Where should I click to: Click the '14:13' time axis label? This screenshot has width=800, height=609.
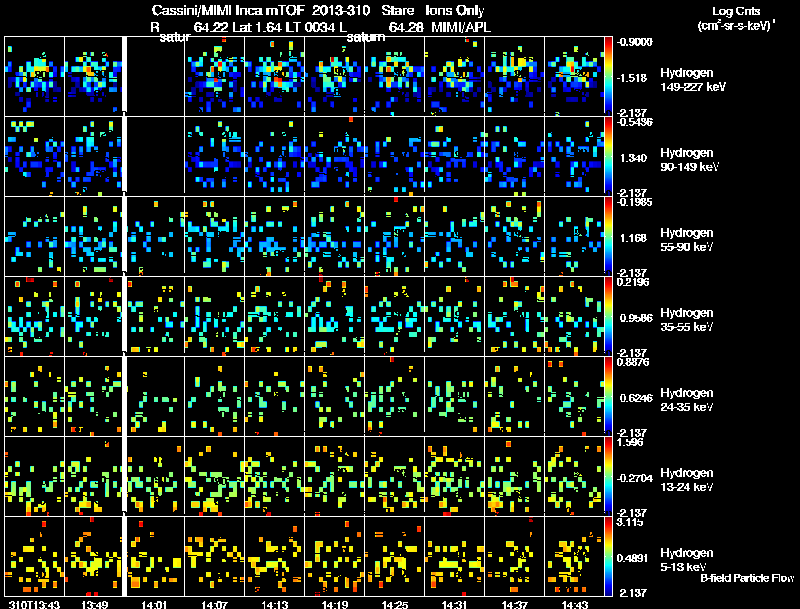pos(274,604)
